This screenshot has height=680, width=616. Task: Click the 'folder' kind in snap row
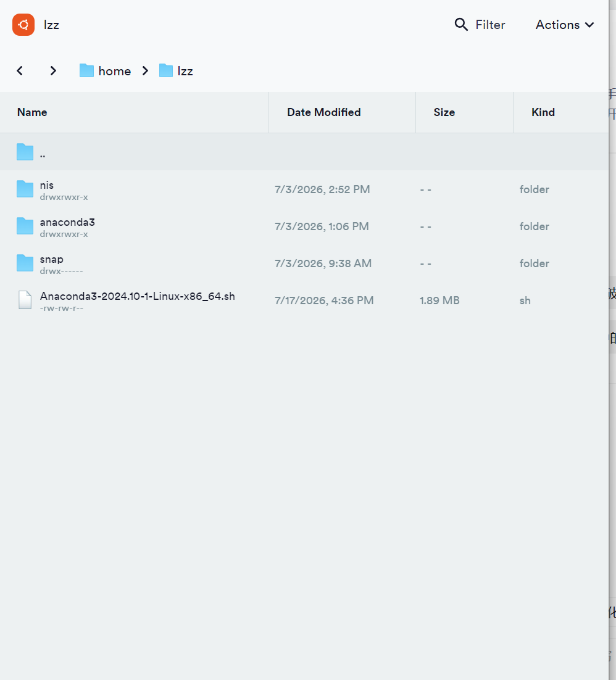pyautogui.click(x=535, y=263)
